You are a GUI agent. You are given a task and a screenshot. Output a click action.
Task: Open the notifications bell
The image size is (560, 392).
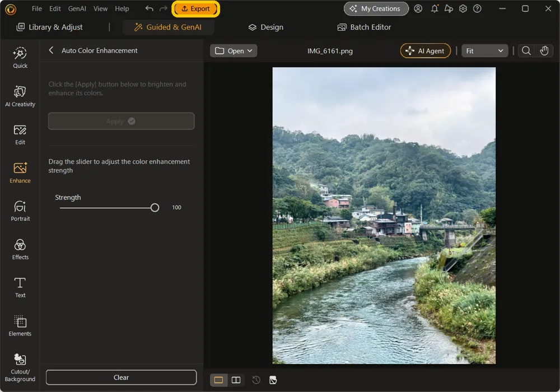(x=435, y=8)
